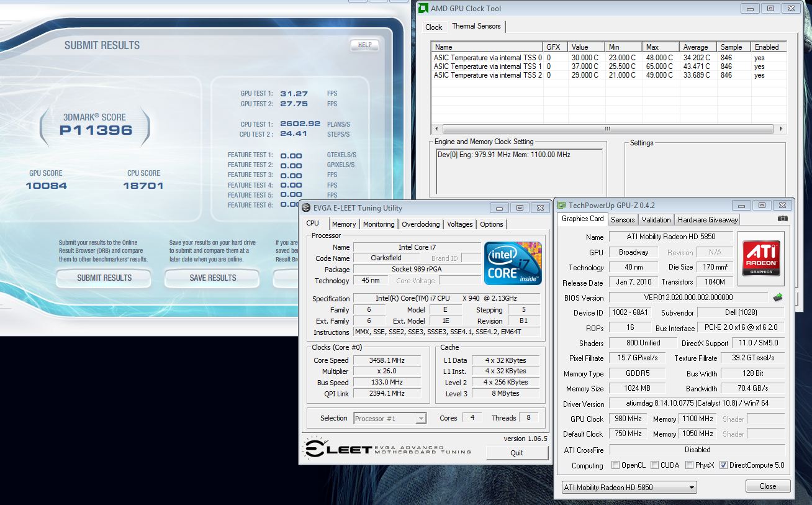Click the Close button in GPU-Z

point(768,486)
